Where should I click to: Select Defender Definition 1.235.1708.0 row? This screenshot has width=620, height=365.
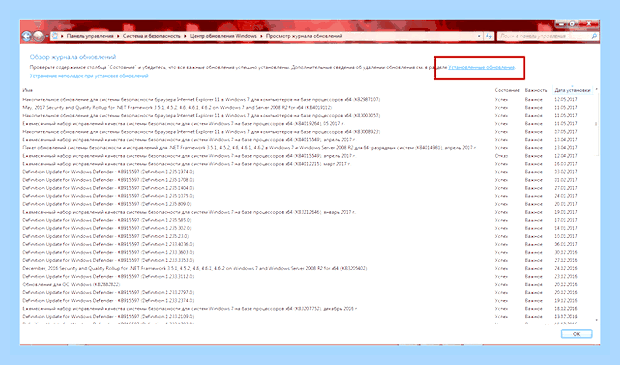[308, 180]
